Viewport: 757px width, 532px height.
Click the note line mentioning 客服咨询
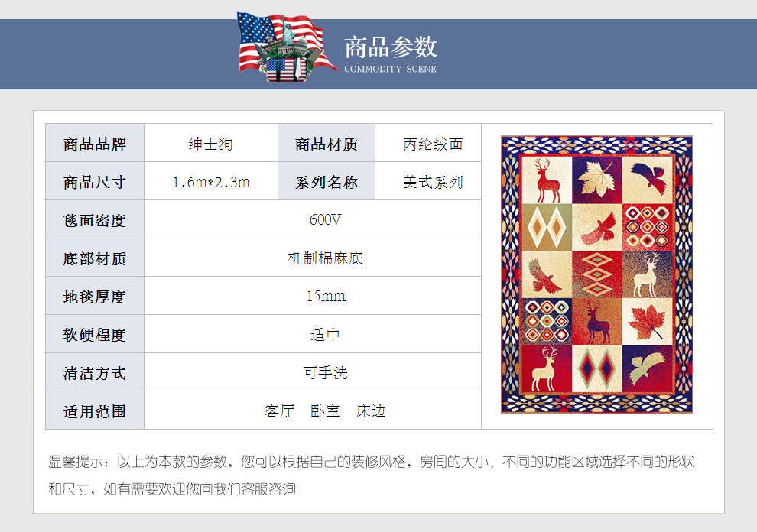pyautogui.click(x=172, y=489)
